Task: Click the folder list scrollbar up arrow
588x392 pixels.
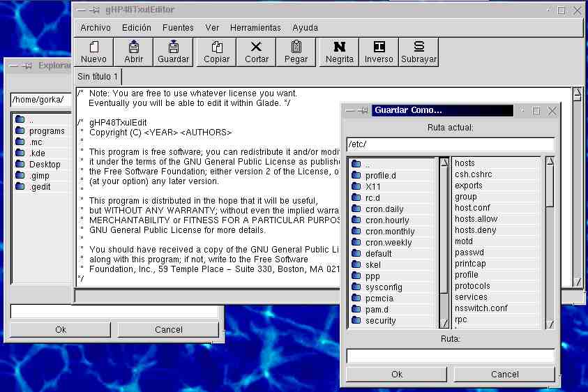Action: pos(444,163)
